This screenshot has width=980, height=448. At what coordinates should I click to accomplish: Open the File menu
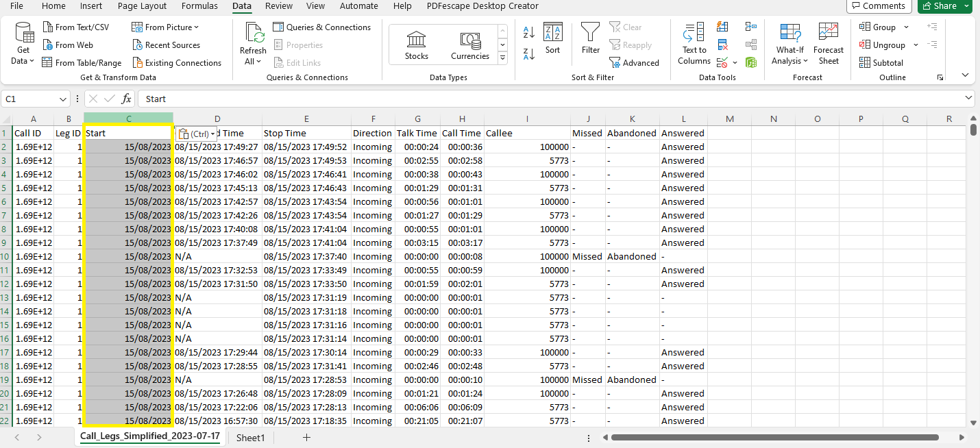(x=17, y=6)
